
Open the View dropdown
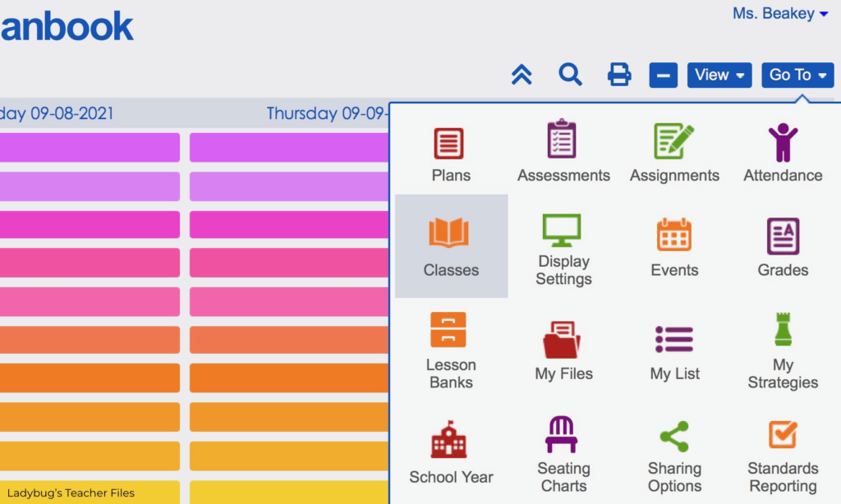[x=719, y=75]
